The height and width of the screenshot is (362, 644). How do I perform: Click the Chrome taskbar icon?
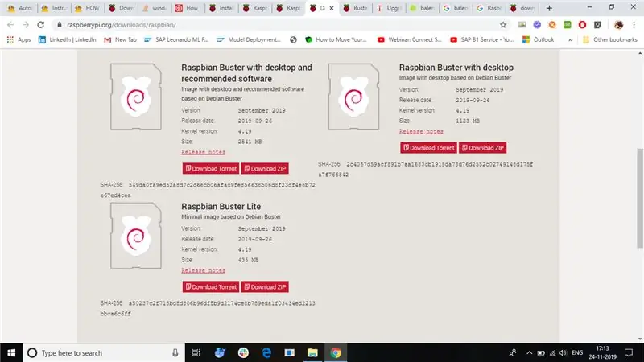click(x=336, y=352)
